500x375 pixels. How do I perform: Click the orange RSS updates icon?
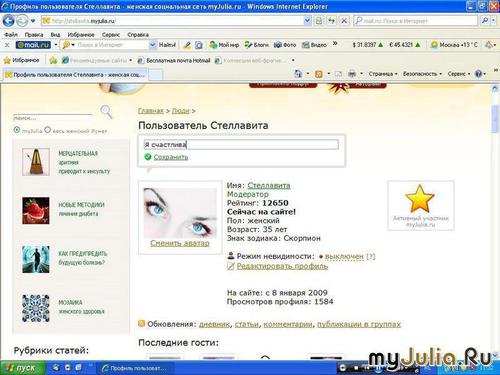142,323
